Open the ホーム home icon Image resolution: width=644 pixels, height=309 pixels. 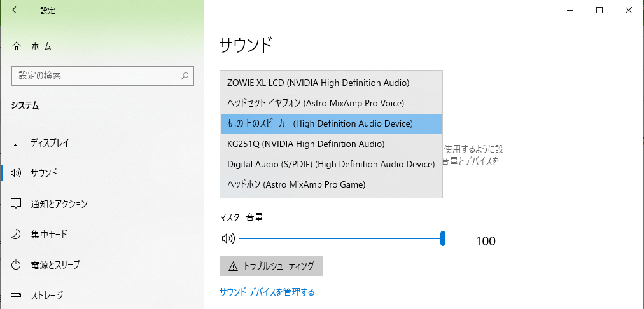(16, 46)
